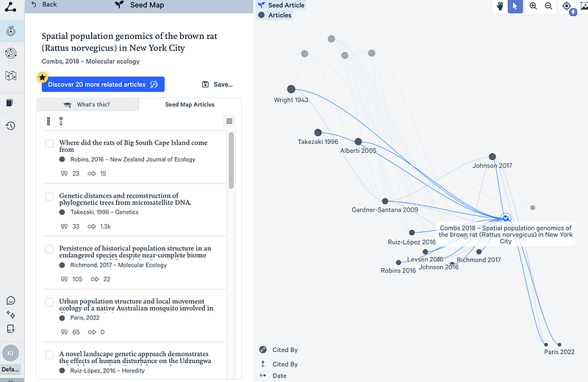The image size is (588, 382).
Task: Toggle the list view icon
Action: point(229,121)
